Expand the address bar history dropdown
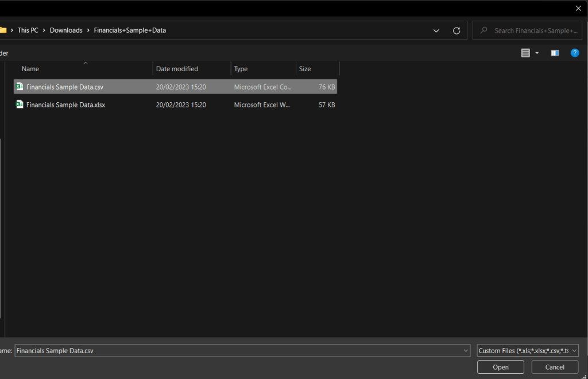This screenshot has width=588, height=379. [x=436, y=30]
